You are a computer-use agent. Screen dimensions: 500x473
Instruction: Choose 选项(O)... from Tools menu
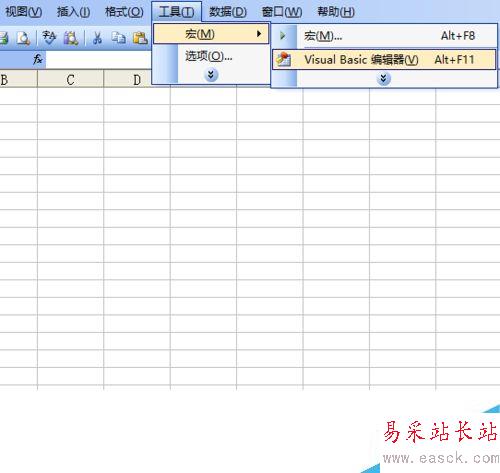(x=211, y=56)
